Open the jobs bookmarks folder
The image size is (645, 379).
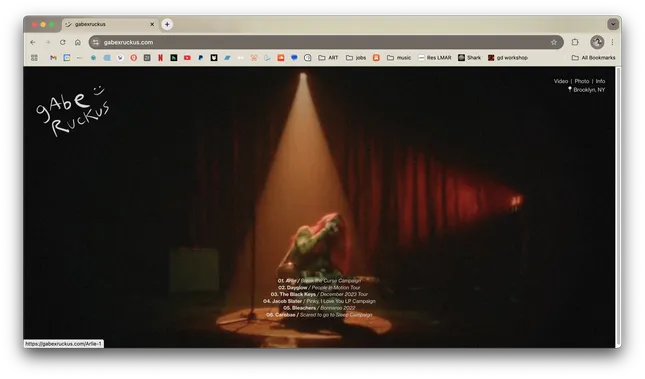[x=356, y=58]
